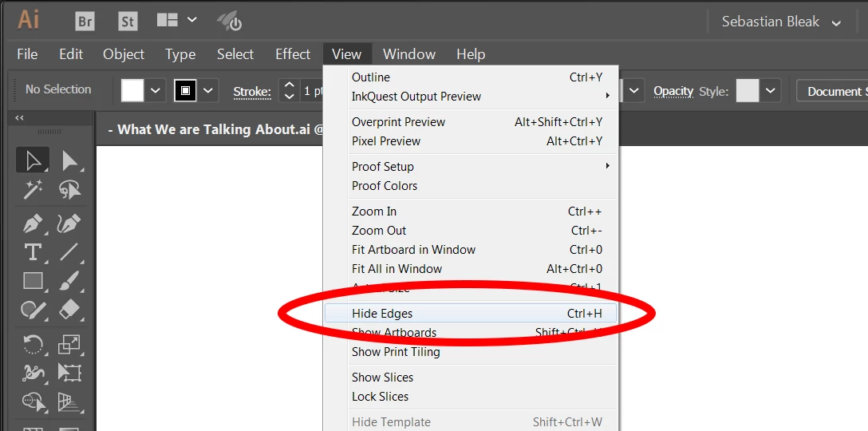This screenshot has height=431, width=868.
Task: Select the Free Transform tool
Action: pos(70,372)
